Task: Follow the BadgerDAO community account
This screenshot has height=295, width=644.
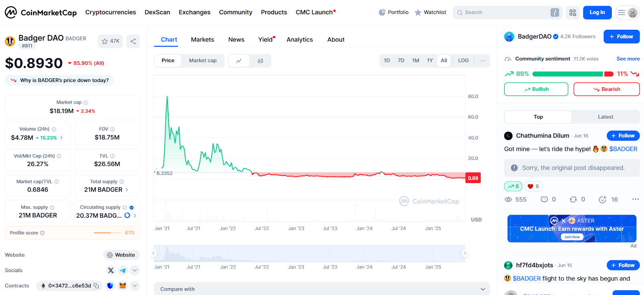Action: pos(621,37)
